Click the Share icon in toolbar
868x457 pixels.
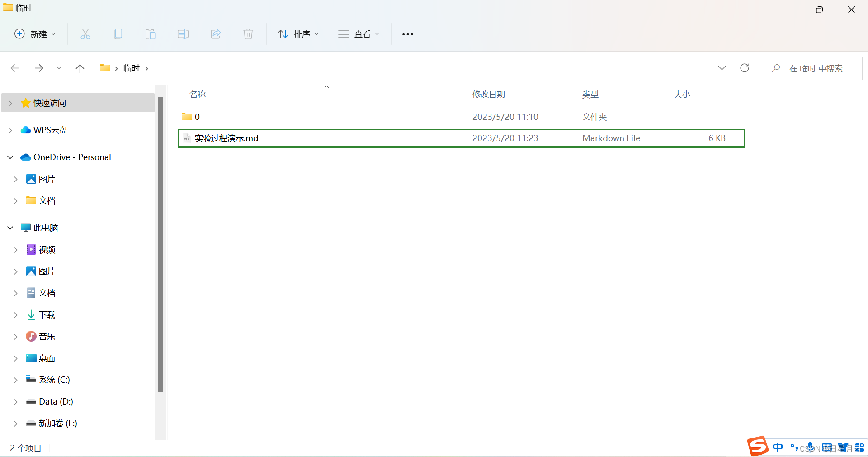coord(216,34)
